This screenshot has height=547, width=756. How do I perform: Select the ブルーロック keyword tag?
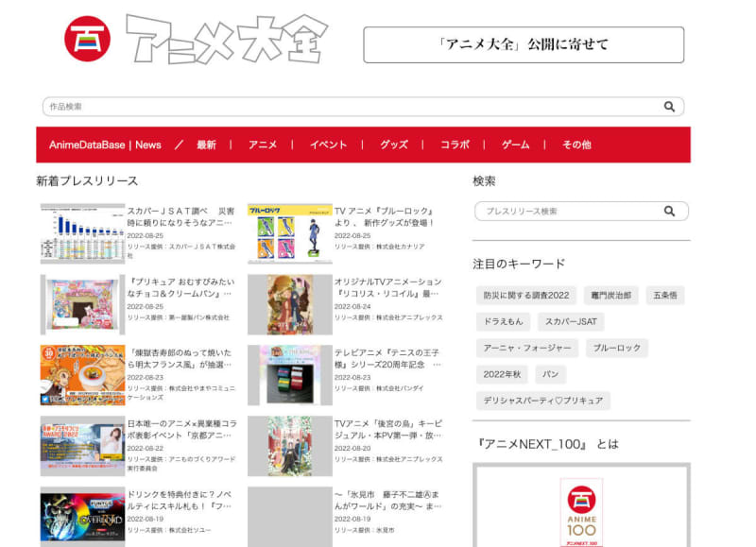[x=617, y=348]
